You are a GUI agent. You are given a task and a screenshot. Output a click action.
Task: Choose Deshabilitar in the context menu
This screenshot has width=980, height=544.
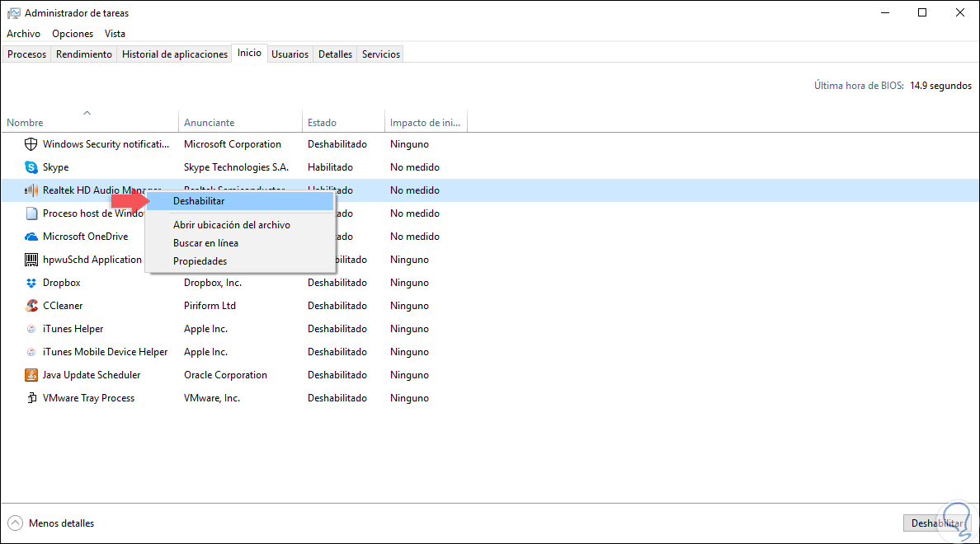click(x=240, y=201)
